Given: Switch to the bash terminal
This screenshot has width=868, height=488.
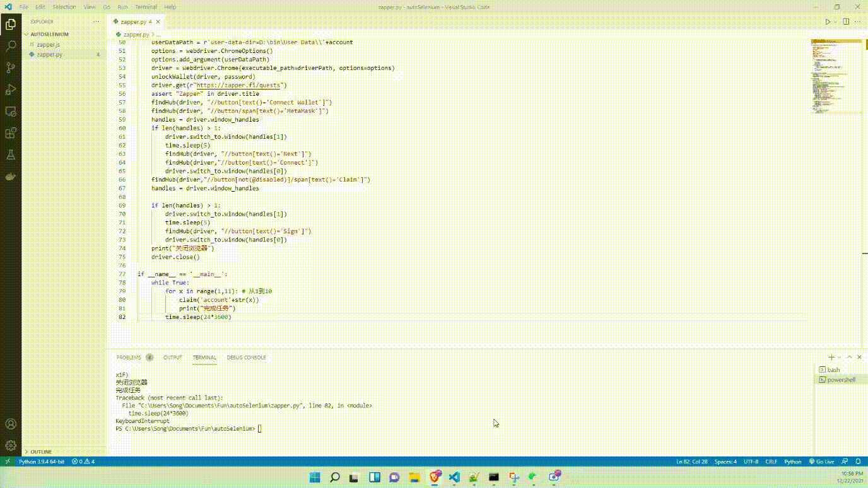Looking at the screenshot, I should point(840,370).
